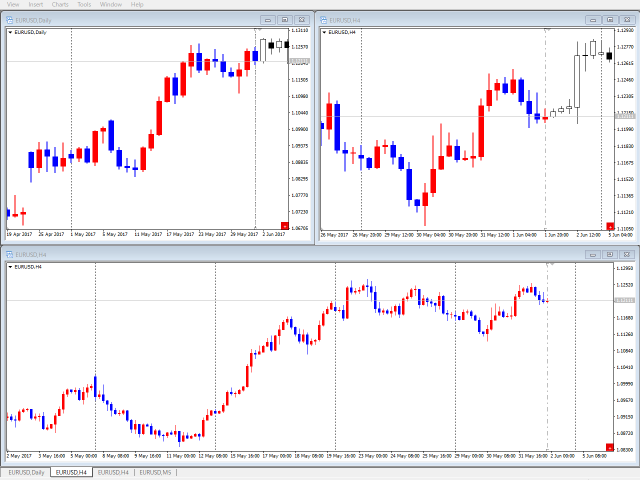This screenshot has width=640, height=480.
Task: Expand the triangle beside EURUSD,Daily chart label
Action: click(10, 32)
